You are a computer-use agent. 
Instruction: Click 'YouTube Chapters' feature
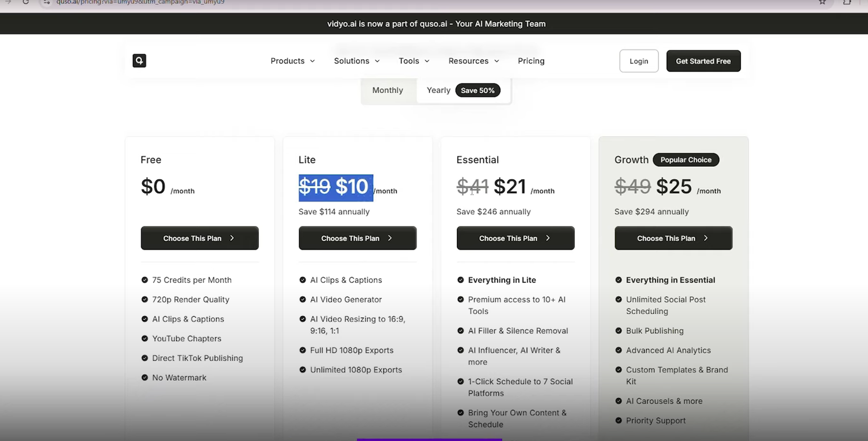tap(187, 339)
